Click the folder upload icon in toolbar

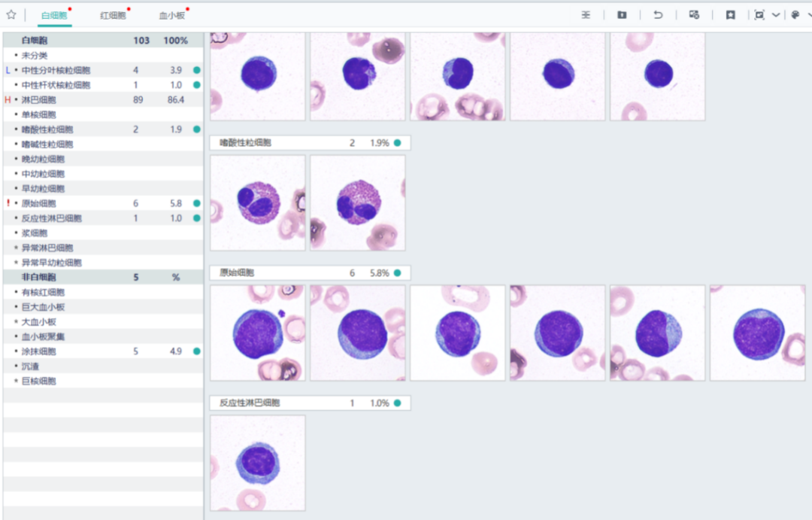(622, 14)
